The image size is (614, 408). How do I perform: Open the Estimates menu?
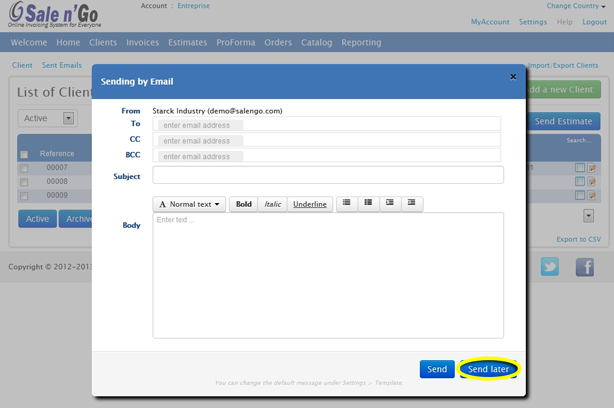pyautogui.click(x=188, y=42)
